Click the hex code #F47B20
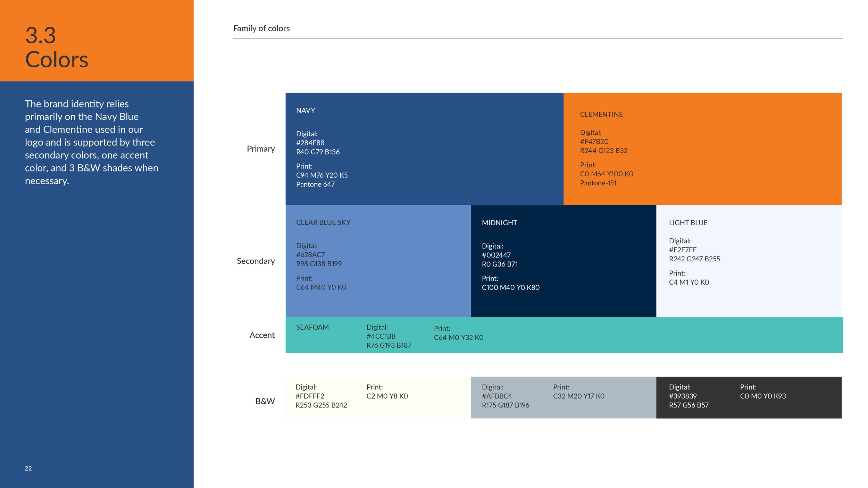The image size is (868, 488). [594, 142]
